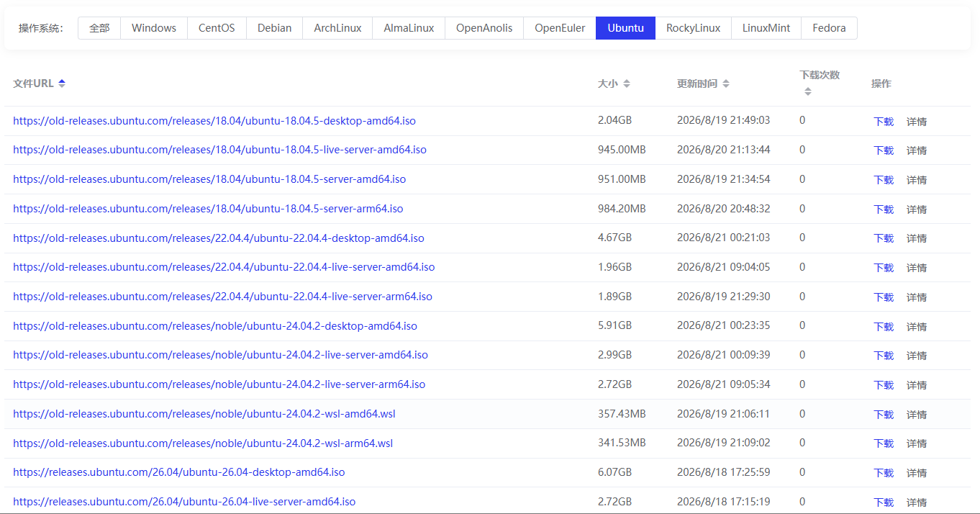View 详情 for ubuntu-18.04.5-desktop-amd64.iso
980x514 pixels.
[x=917, y=122]
